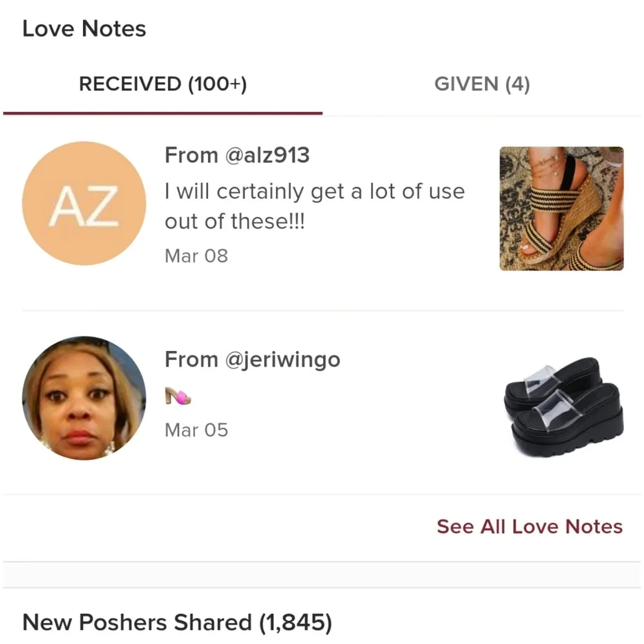Click the 'out of these!!!' line of the note
The height and width of the screenshot is (644, 644).
pyautogui.click(x=235, y=222)
